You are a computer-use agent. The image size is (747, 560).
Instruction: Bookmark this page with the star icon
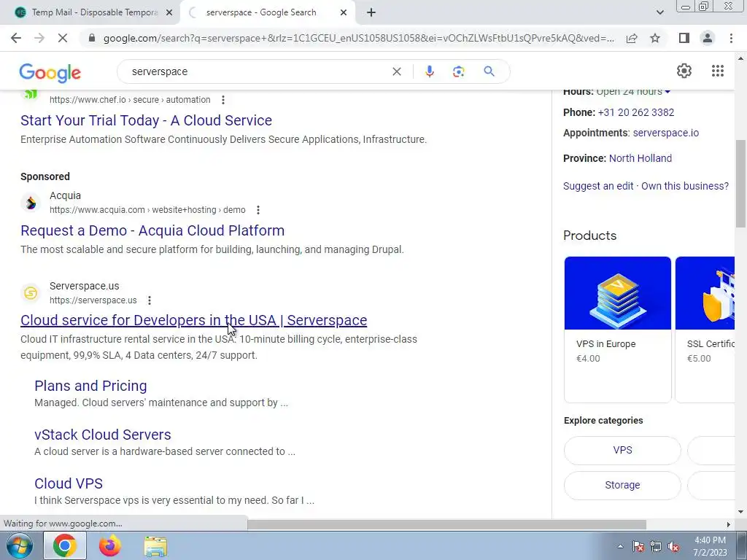click(x=655, y=38)
